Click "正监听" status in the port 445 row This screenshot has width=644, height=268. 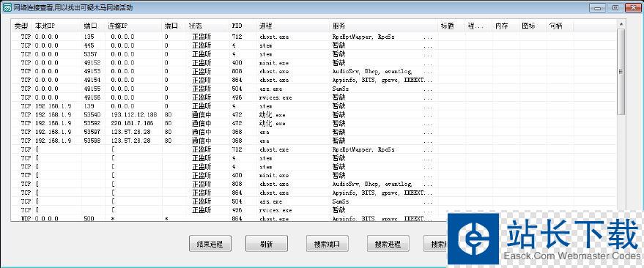click(201, 45)
